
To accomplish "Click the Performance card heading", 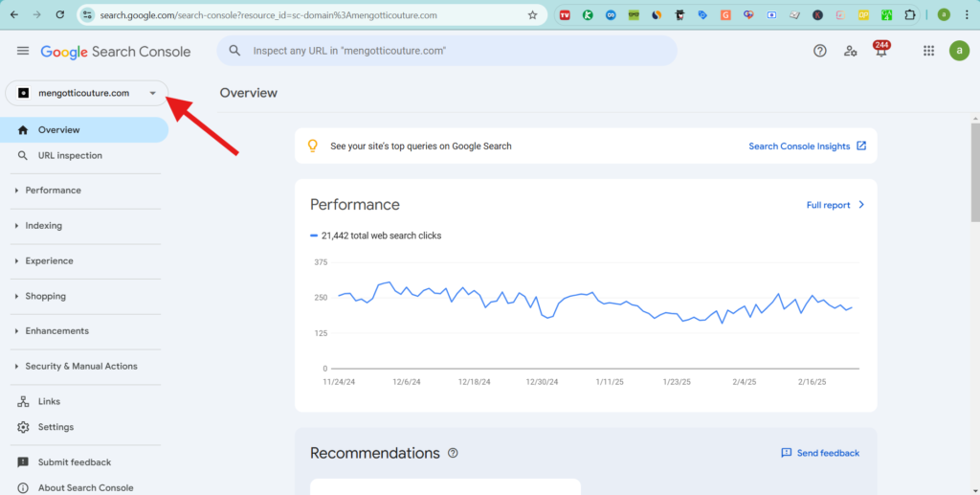I will coord(355,204).
